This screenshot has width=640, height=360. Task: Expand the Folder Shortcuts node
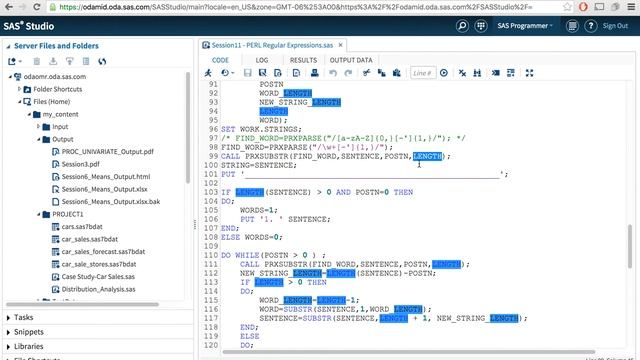click(19, 89)
